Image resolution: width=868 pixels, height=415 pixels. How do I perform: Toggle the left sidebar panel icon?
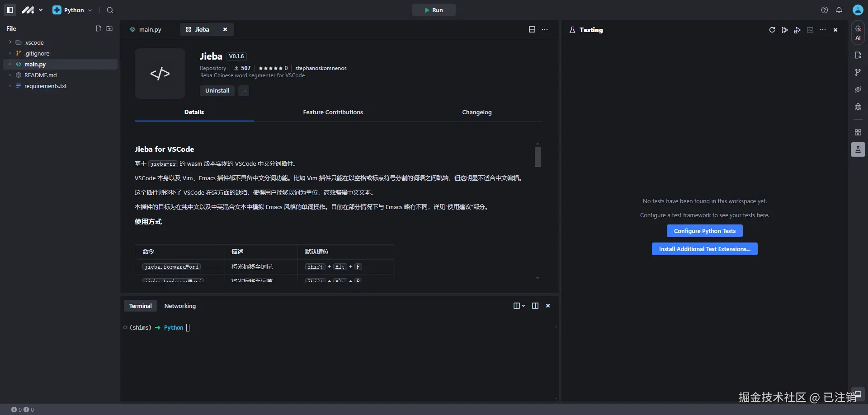tap(10, 10)
